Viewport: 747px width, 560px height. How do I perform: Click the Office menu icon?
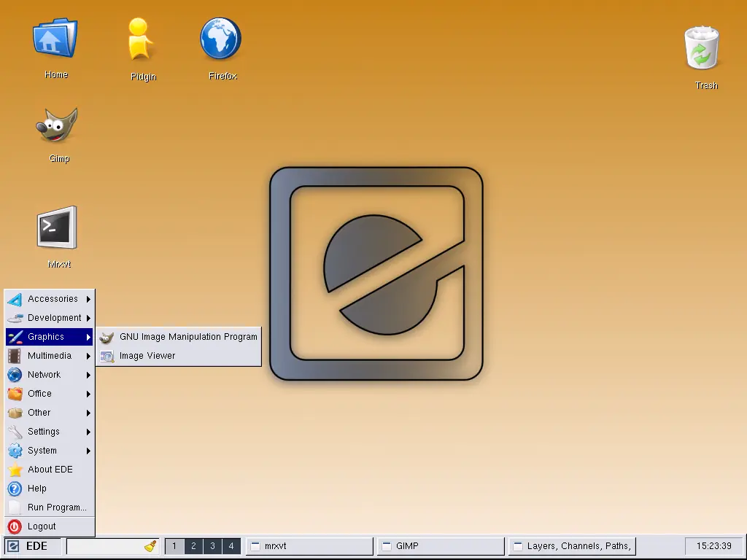(15, 394)
